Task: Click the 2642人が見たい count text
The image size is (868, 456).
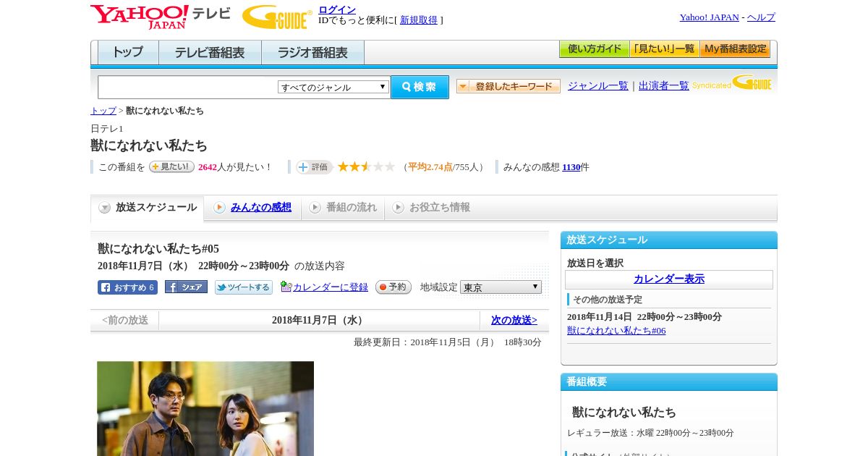Action: point(234,167)
